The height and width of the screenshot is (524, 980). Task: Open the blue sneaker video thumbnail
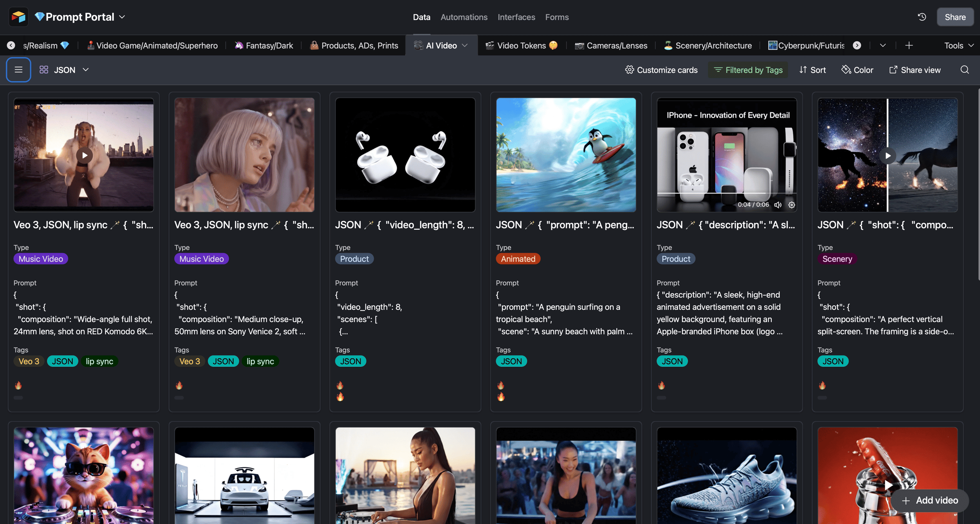pyautogui.click(x=727, y=475)
